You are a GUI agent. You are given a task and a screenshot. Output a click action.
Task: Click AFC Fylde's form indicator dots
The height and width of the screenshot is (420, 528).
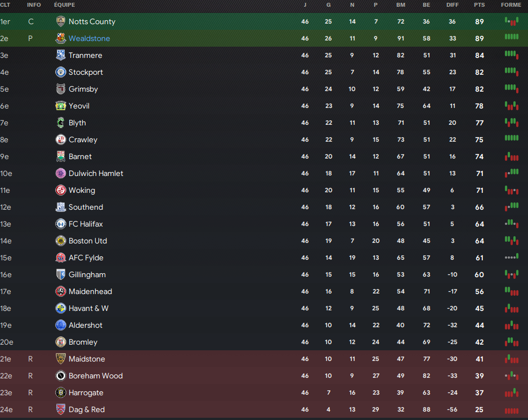[511, 257]
